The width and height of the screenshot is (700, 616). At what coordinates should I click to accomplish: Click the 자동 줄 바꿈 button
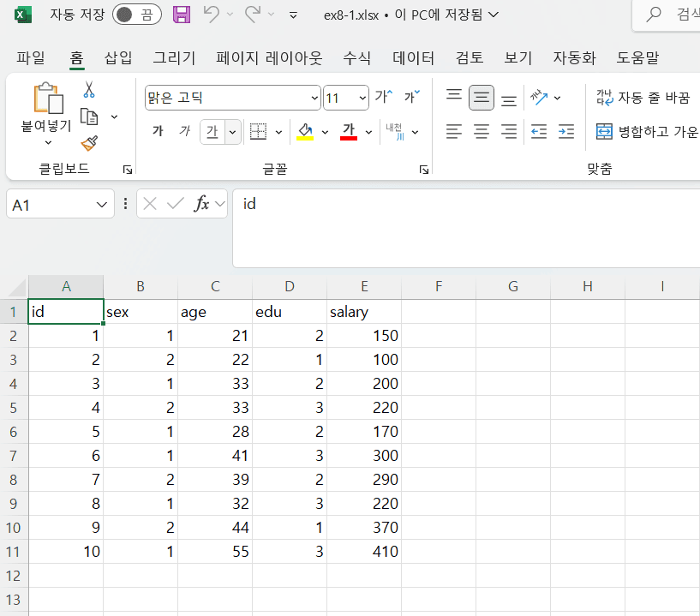click(x=643, y=98)
